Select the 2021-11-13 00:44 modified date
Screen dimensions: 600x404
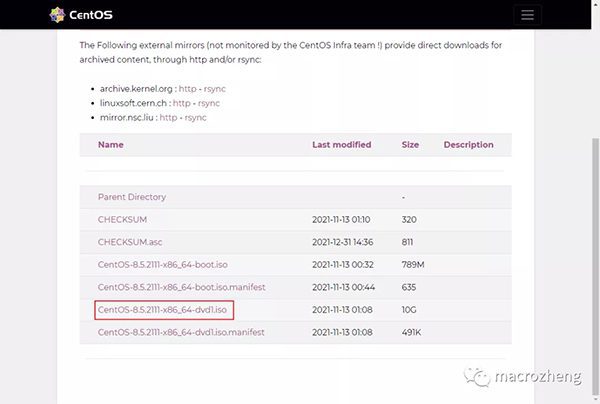pos(344,287)
